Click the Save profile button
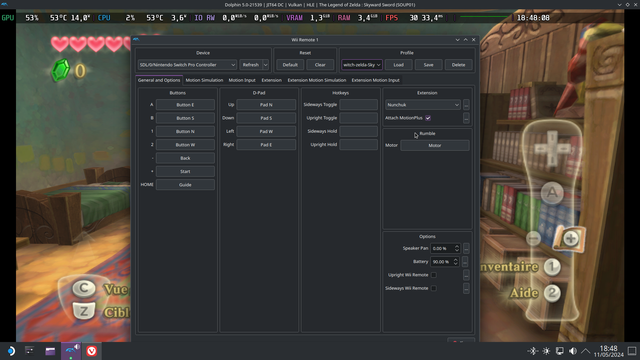Screen dimensions: 640x360 coord(428,65)
